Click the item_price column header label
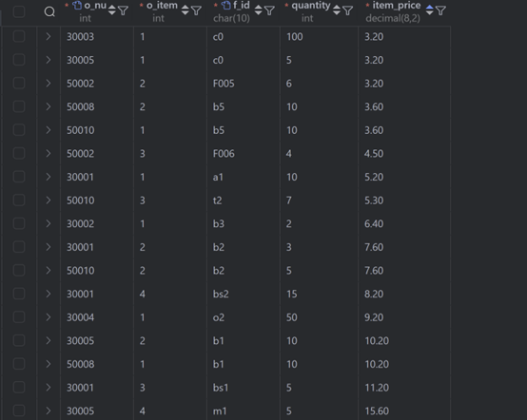Image resolution: width=527 pixels, height=420 pixels. click(397, 6)
